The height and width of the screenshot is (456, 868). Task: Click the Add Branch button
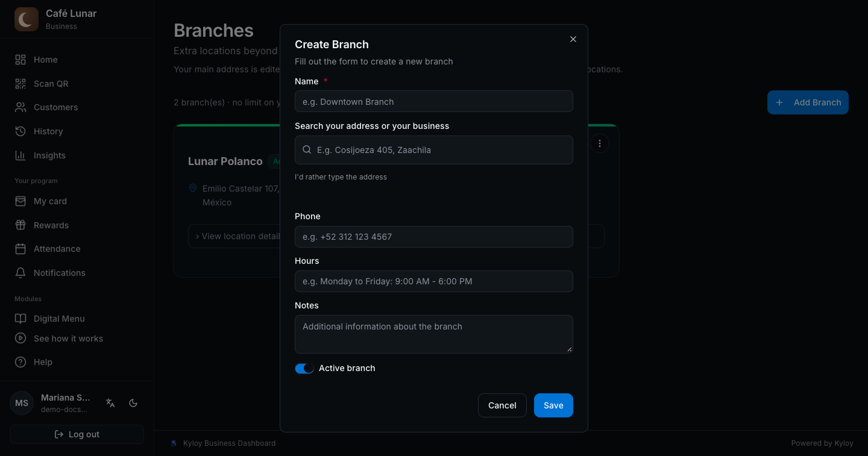(x=808, y=102)
